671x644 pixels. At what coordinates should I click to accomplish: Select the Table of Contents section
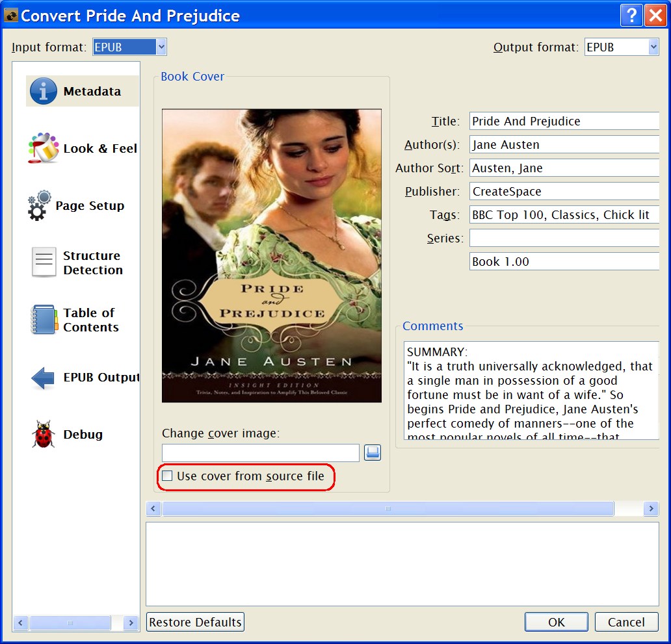click(x=83, y=320)
